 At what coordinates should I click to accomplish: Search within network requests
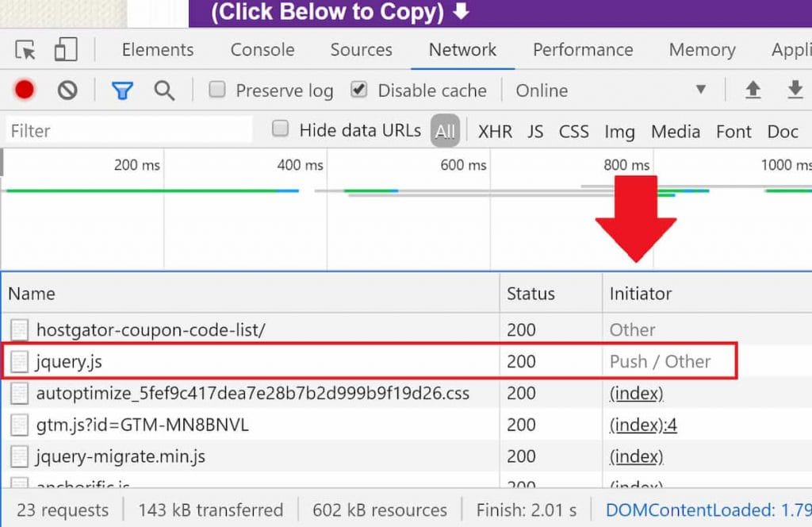(165, 90)
